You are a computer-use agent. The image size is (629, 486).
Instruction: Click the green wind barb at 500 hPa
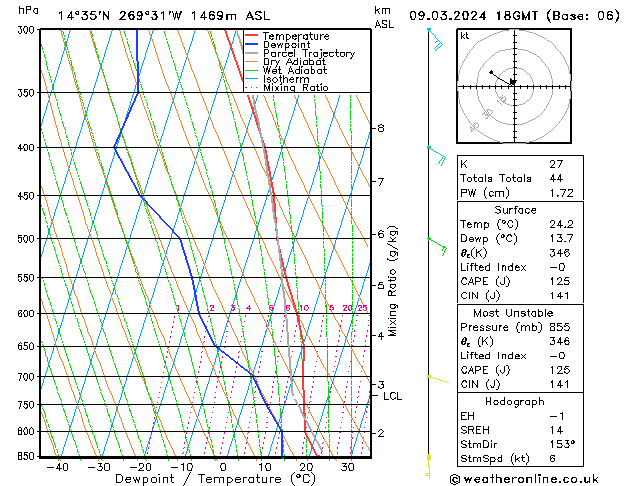coord(437,246)
